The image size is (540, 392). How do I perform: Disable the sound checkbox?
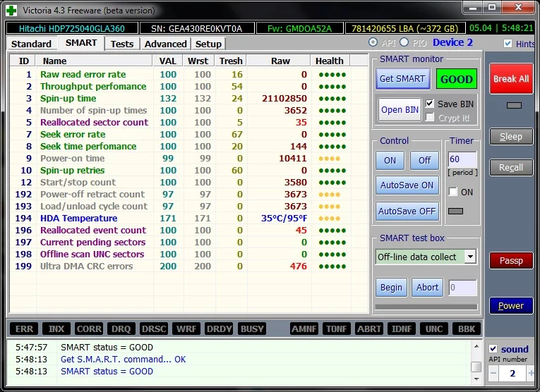(493, 349)
